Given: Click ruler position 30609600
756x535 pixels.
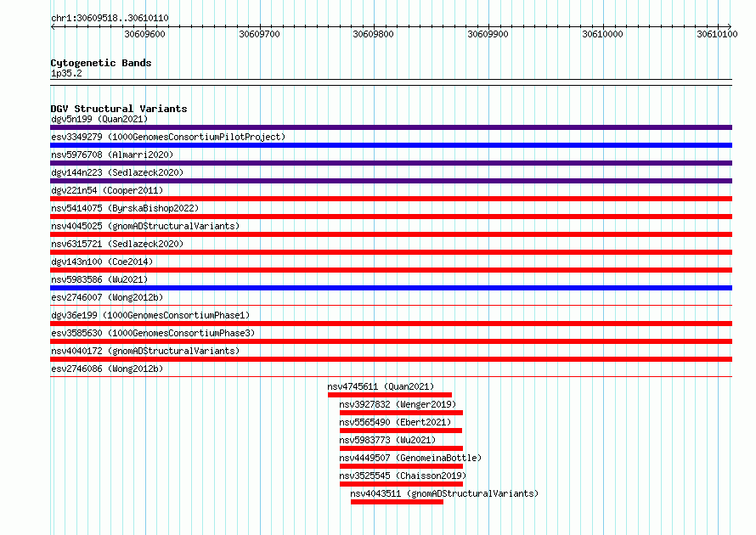Looking at the screenshot, I should pos(144,34).
